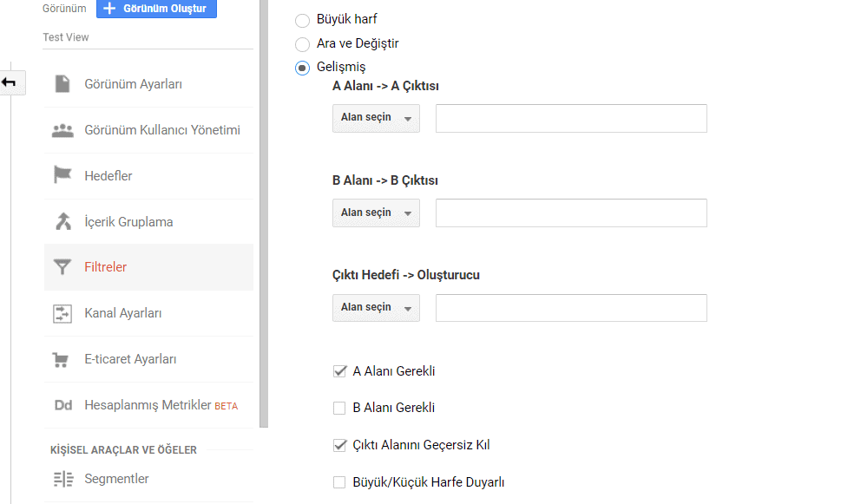This screenshot has width=841, height=504.
Task: Toggle Büyük/Küçük Harfe Duyarlı checkbox
Action: (339, 482)
